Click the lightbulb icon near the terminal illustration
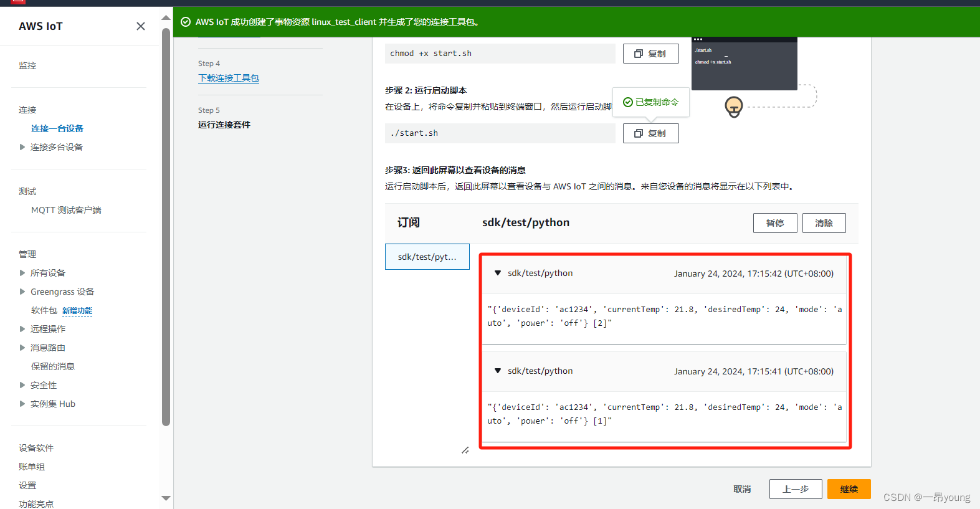Viewport: 980px width, 509px height. 734,107
